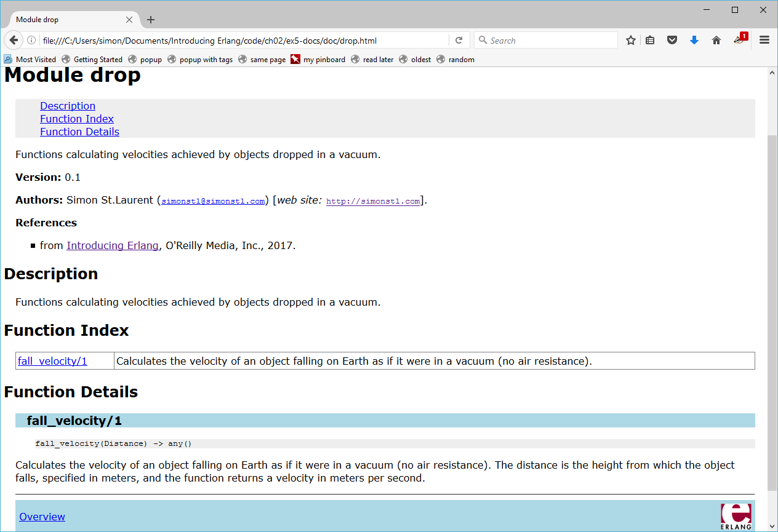Viewport: 778px width, 532px height.
Task: Open the bookmarks list icon
Action: (650, 41)
